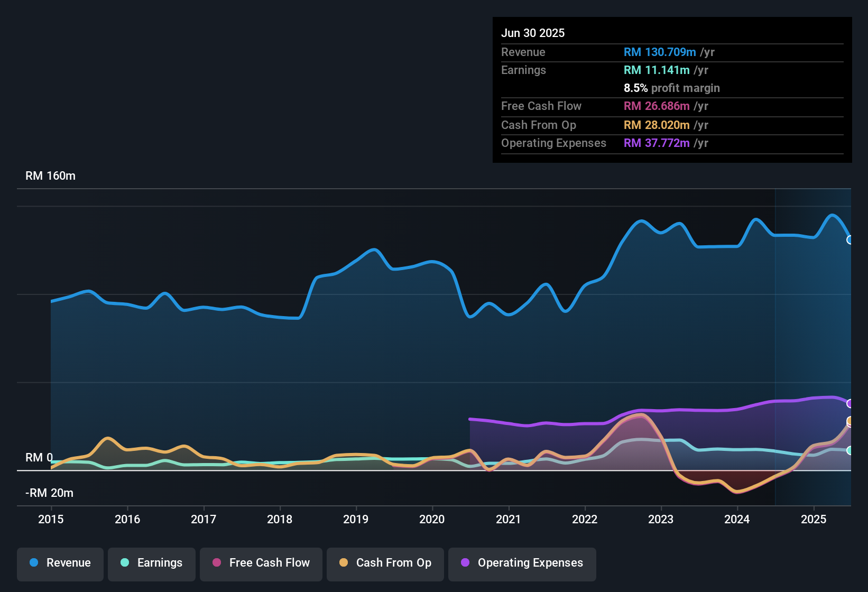Select 2020 on the timeline axis
This screenshot has height=592, width=868.
tap(432, 520)
